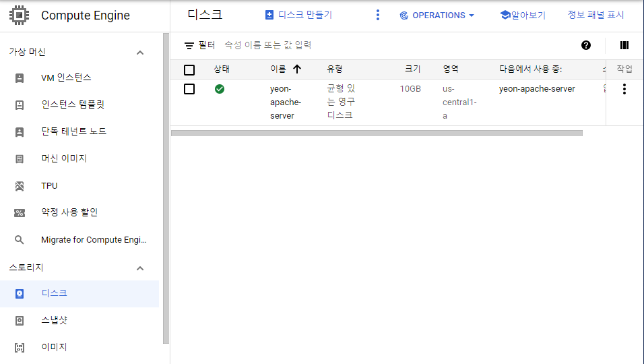Click the OPERATIONS refresh-style icon
Image resolution: width=644 pixels, height=364 pixels.
(404, 16)
